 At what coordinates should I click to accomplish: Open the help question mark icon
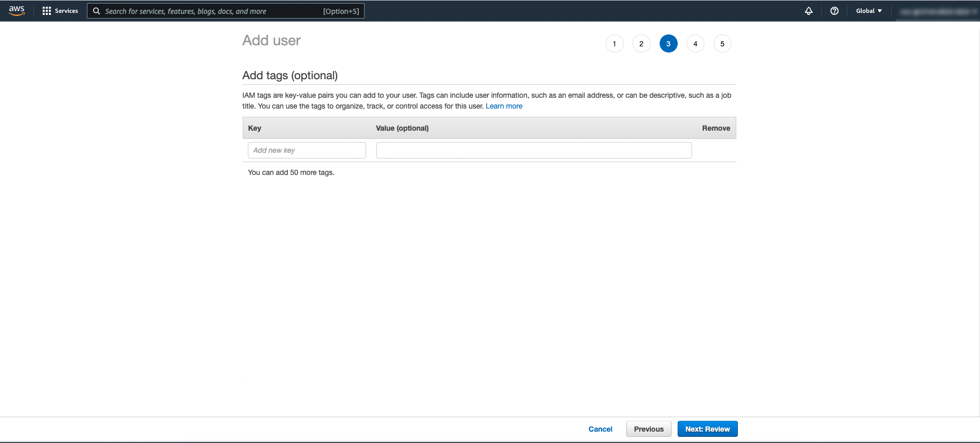pyautogui.click(x=834, y=11)
